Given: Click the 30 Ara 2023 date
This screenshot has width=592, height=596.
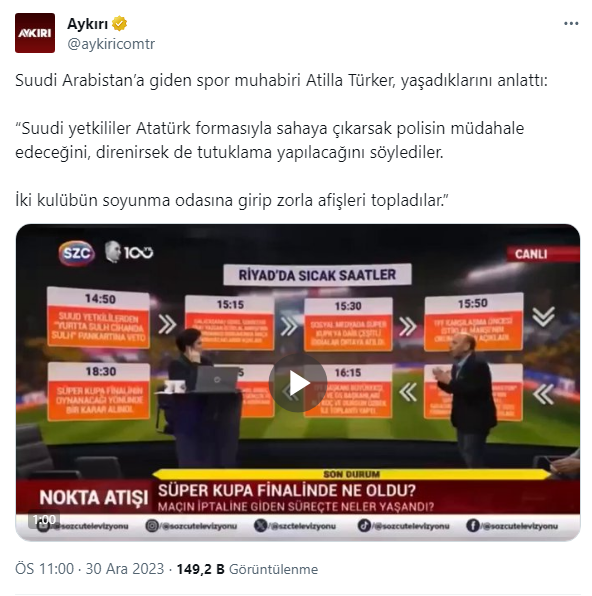Looking at the screenshot, I should [125, 569].
